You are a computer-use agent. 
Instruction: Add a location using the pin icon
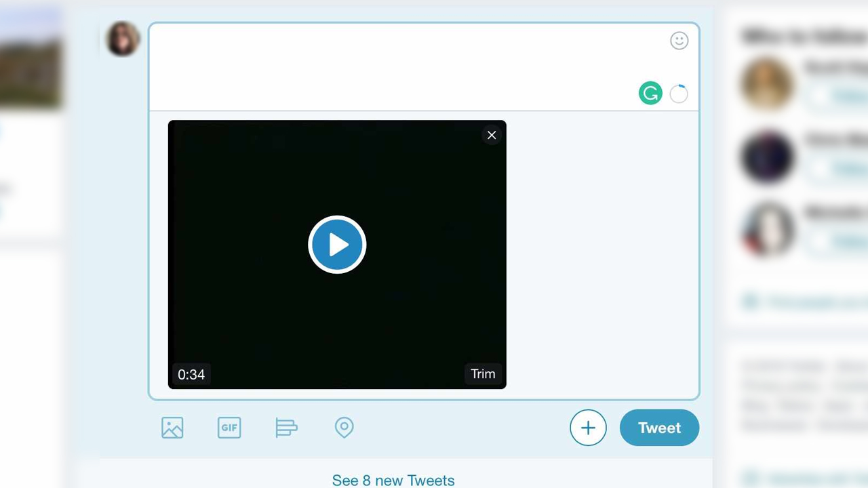click(344, 428)
